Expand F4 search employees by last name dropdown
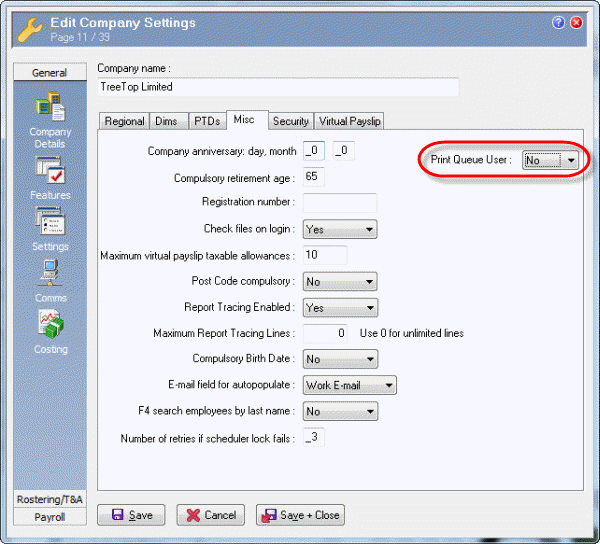Image resolution: width=600 pixels, height=544 pixels. pyautogui.click(x=340, y=411)
